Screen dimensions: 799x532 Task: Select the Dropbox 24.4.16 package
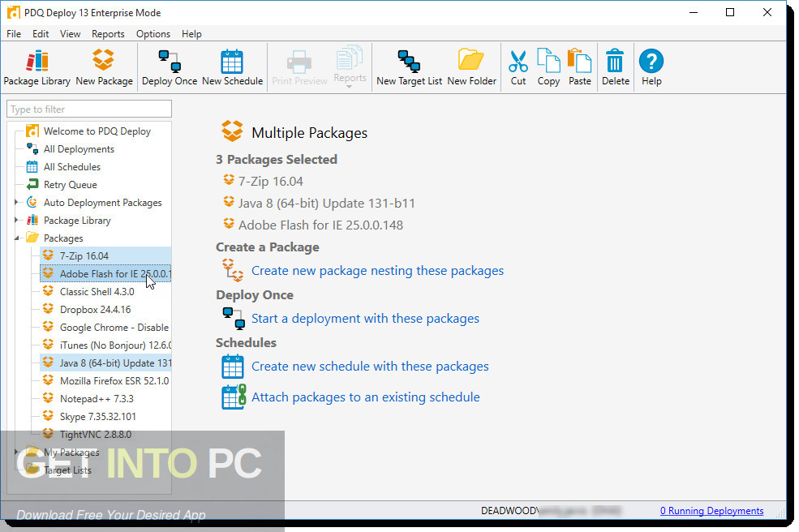(95, 309)
